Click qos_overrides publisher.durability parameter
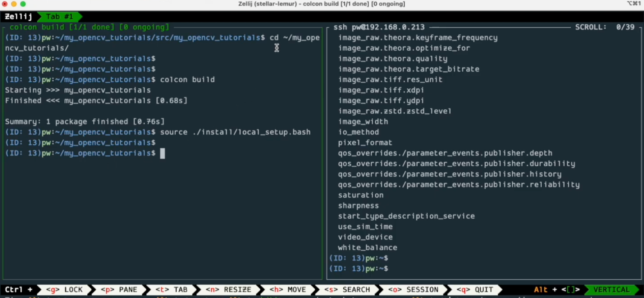The height and width of the screenshot is (298, 644). pos(456,164)
